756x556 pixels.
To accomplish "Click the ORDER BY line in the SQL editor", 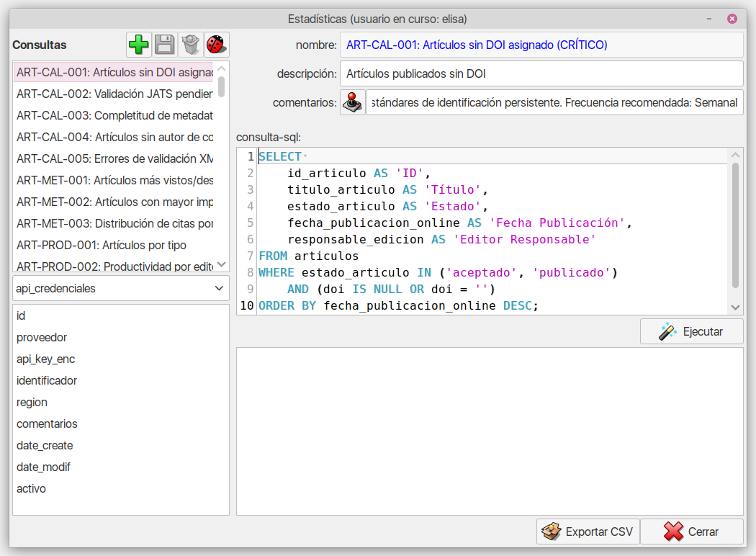I will click(398, 306).
